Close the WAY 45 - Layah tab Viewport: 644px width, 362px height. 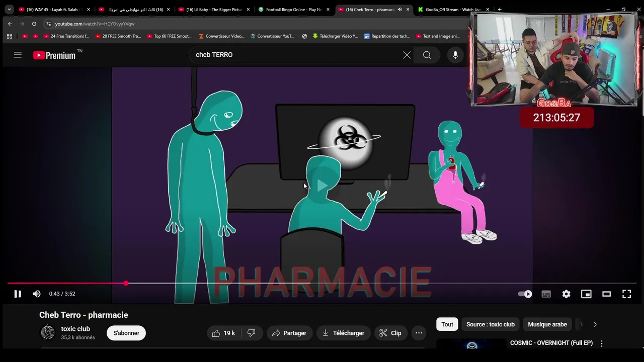pyautogui.click(x=88, y=10)
